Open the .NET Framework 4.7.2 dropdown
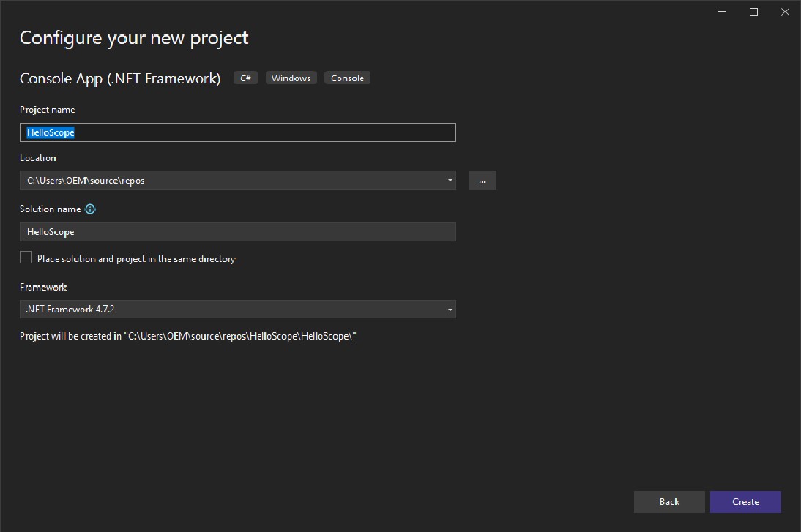Viewport: 801px width, 532px height. pos(237,309)
